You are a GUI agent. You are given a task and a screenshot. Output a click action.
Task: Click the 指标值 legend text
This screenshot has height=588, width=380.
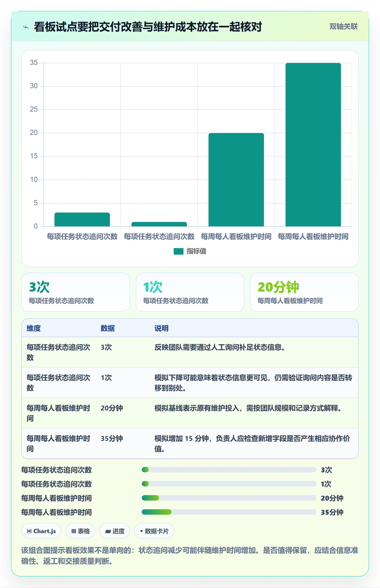coord(196,251)
